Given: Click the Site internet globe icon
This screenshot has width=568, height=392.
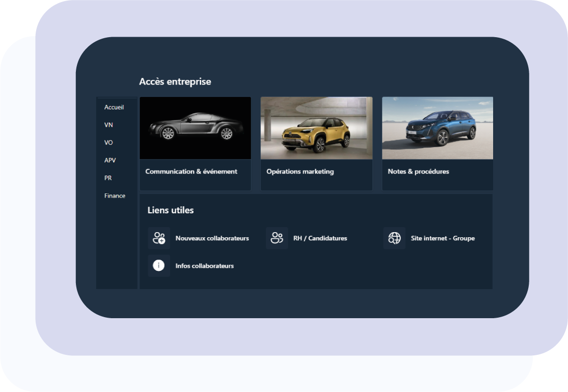Looking at the screenshot, I should [394, 238].
